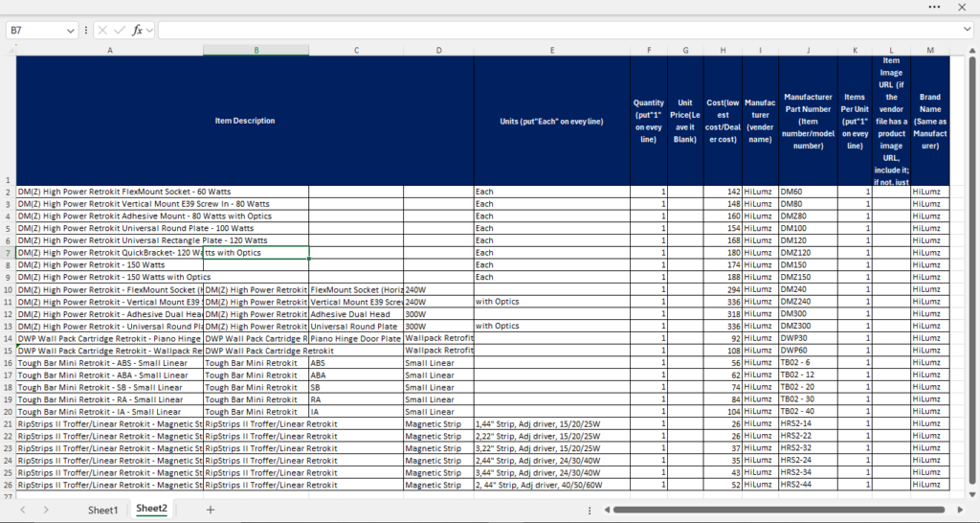Switch to the Sheet1 tab
This screenshot has width=980, height=523.
(x=103, y=510)
